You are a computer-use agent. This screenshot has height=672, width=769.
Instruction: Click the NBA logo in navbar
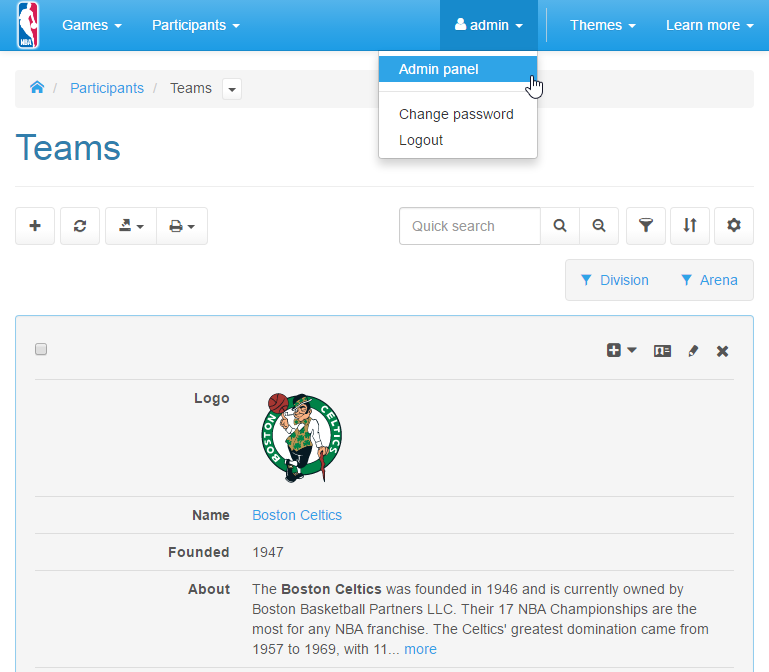27,25
